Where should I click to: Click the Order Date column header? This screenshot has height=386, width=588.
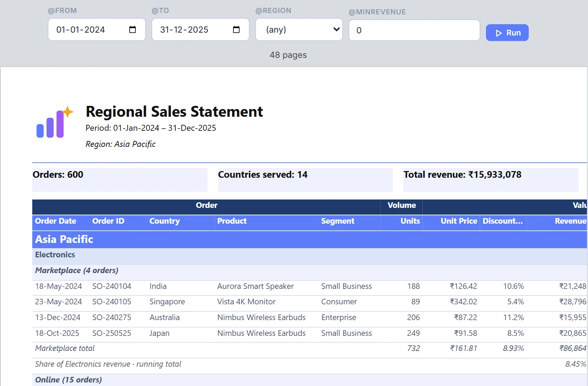(x=56, y=221)
